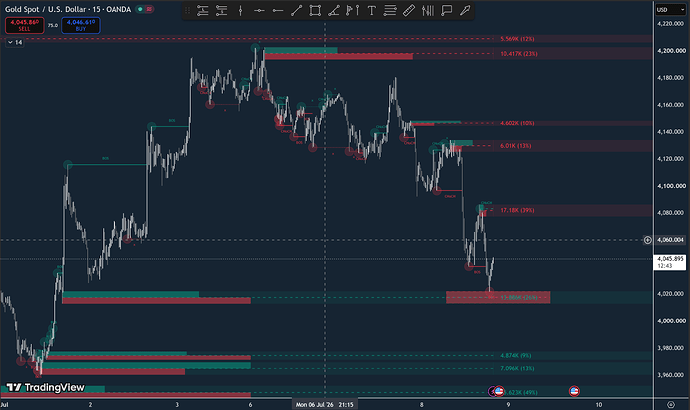Open the USD currency dropdown
Image resolution: width=690 pixels, height=410 pixels.
pos(671,9)
